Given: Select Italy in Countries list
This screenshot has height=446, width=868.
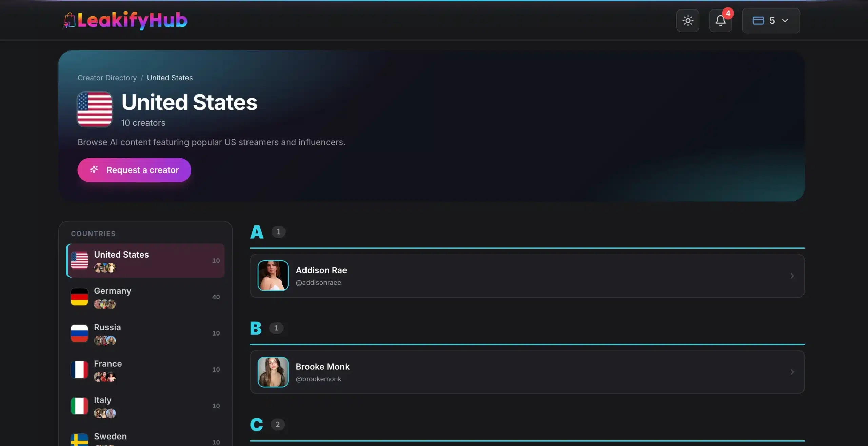Looking at the screenshot, I should [145, 406].
